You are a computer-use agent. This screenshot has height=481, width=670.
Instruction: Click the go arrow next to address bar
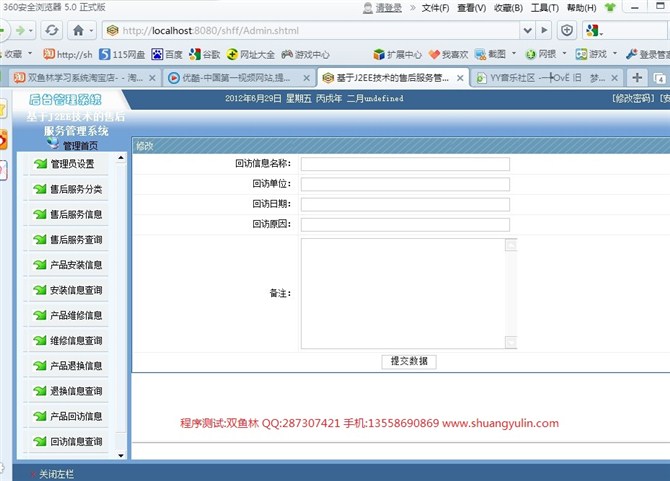click(x=544, y=30)
